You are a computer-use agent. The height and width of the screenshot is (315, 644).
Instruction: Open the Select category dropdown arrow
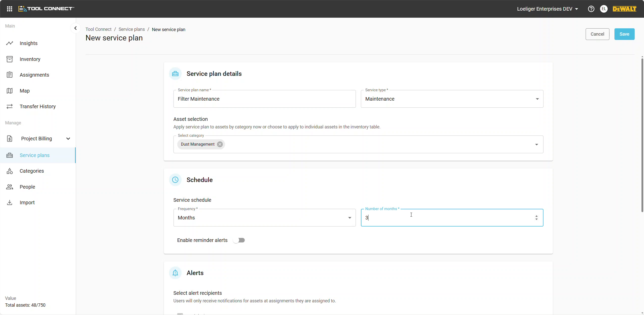pyautogui.click(x=537, y=145)
